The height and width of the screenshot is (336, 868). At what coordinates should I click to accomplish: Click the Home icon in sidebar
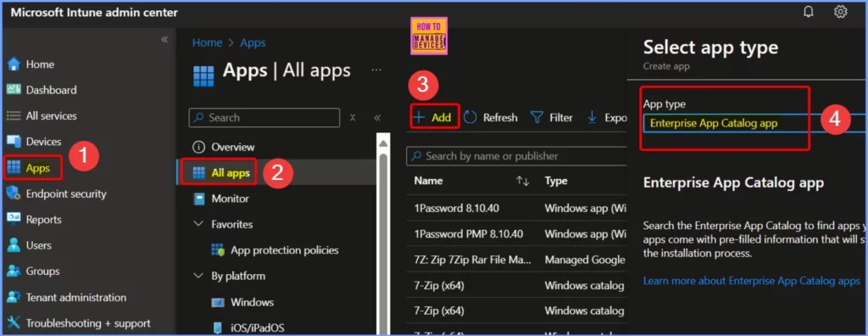click(14, 64)
